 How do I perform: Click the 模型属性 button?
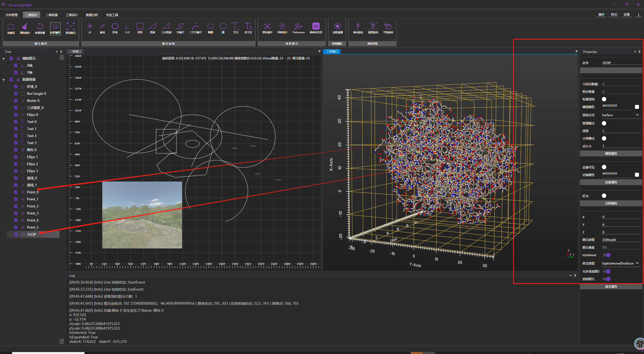pos(611,153)
